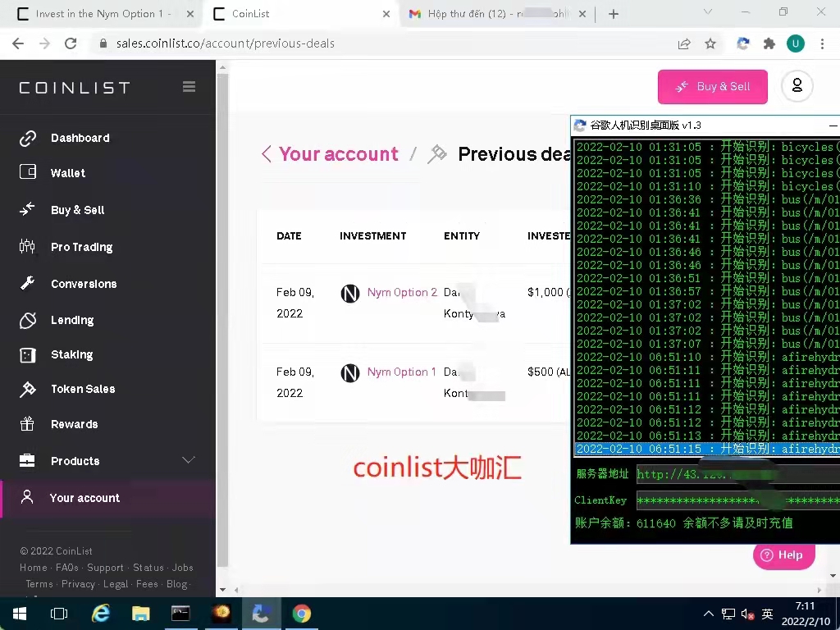Click the pink Buy & Sell button
Viewport: 840px width, 630px height.
(x=713, y=87)
